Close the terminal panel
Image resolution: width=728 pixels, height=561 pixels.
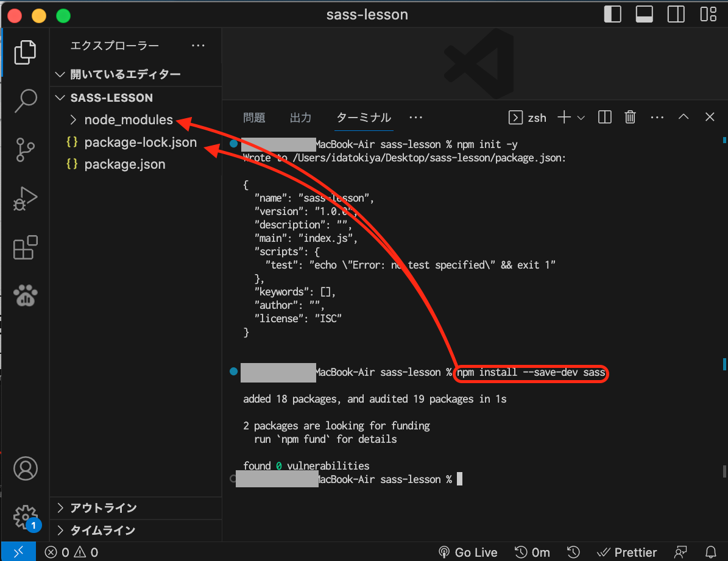(710, 116)
